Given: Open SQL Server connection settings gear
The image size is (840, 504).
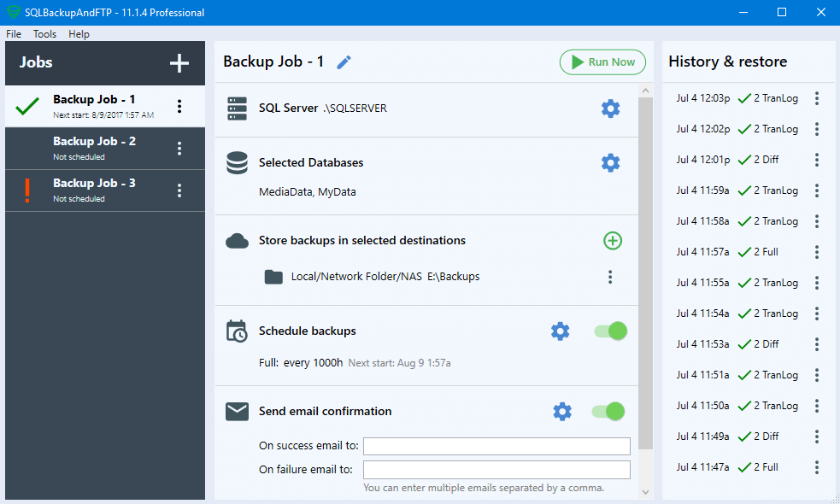Looking at the screenshot, I should click(611, 108).
